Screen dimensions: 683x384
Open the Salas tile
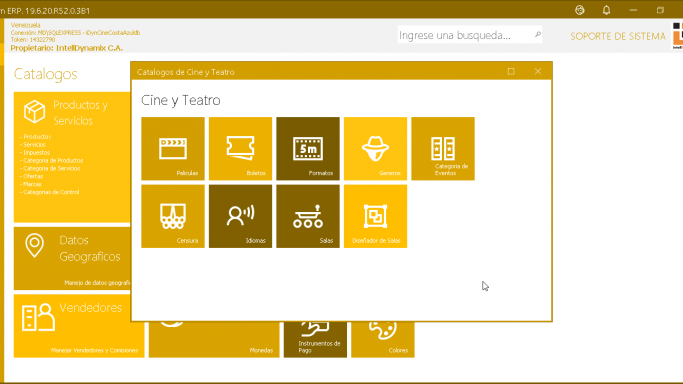308,216
